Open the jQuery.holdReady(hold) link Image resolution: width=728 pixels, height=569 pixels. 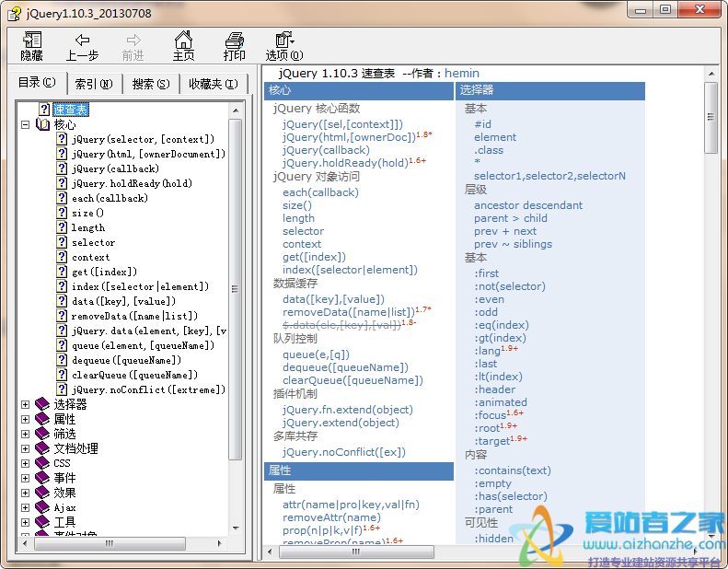[345, 163]
